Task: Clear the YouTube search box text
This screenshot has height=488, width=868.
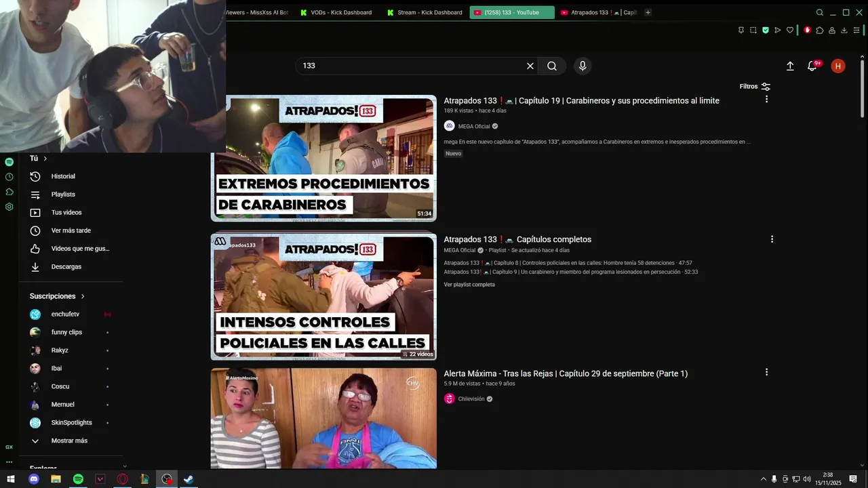Action: [530, 66]
